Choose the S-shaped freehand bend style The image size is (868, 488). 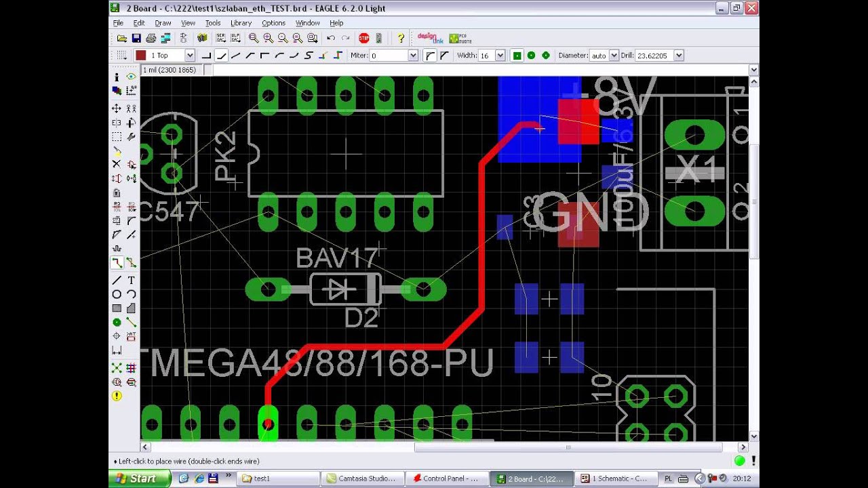click(309, 56)
